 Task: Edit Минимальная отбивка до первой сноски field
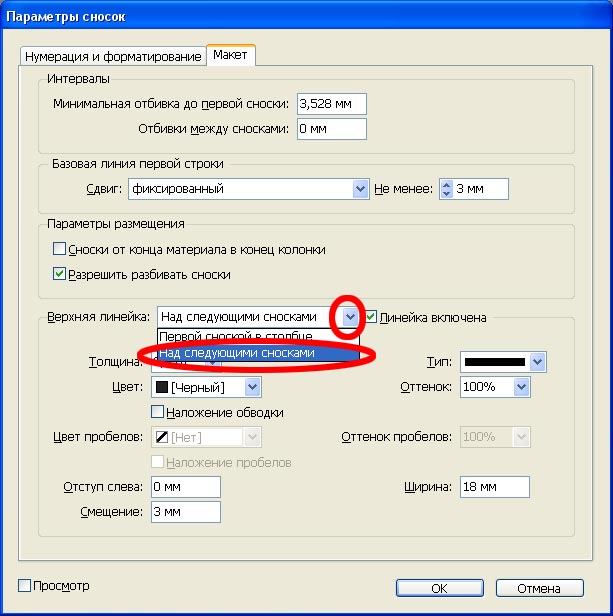(332, 104)
